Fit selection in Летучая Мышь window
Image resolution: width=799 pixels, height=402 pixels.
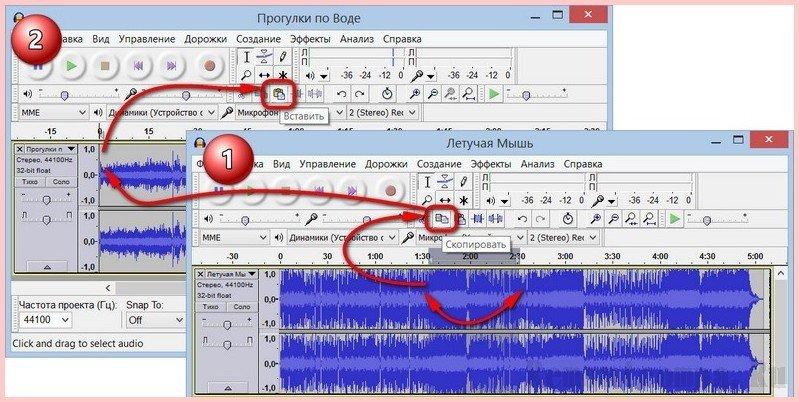[631, 219]
